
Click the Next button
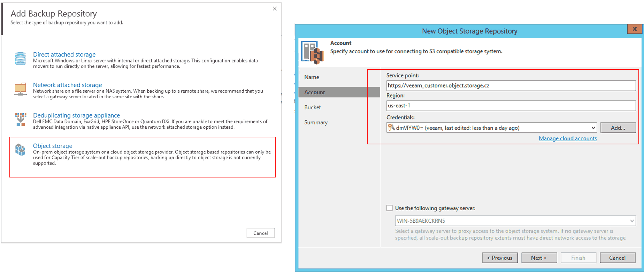[x=539, y=258]
